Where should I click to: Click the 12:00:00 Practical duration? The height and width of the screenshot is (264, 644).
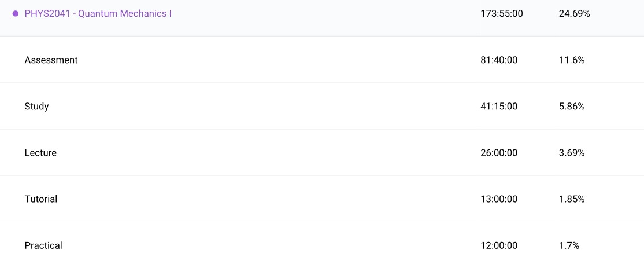tap(499, 245)
